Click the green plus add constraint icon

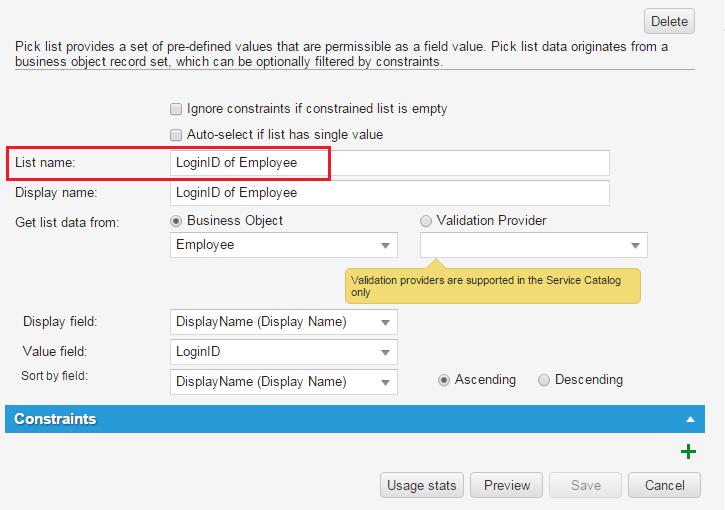[688, 452]
